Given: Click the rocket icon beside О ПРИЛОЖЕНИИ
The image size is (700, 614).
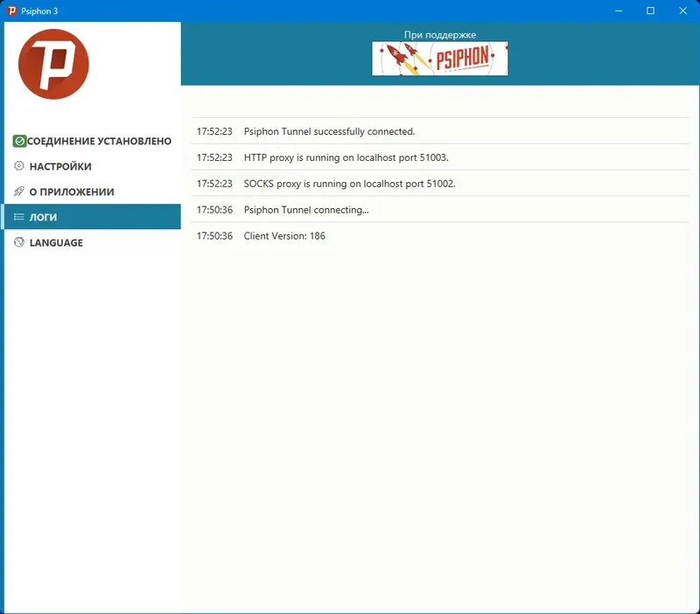Looking at the screenshot, I should [18, 192].
